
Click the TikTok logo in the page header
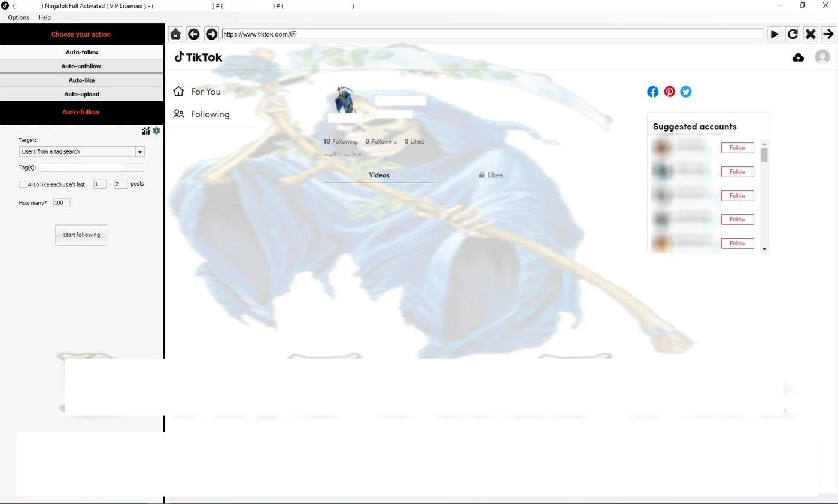[198, 57]
